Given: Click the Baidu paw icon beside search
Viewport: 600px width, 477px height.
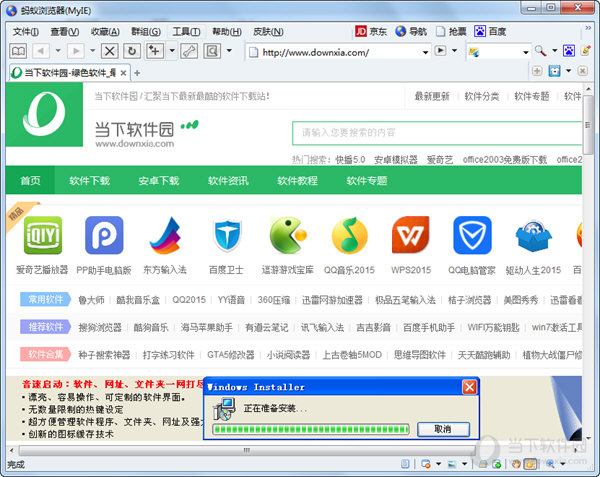Looking at the screenshot, I should point(569,50).
